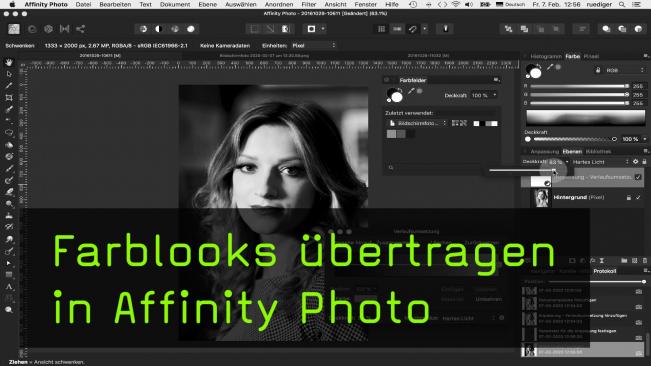Open Spotlight search in macOS menu bar

[x=622, y=5]
